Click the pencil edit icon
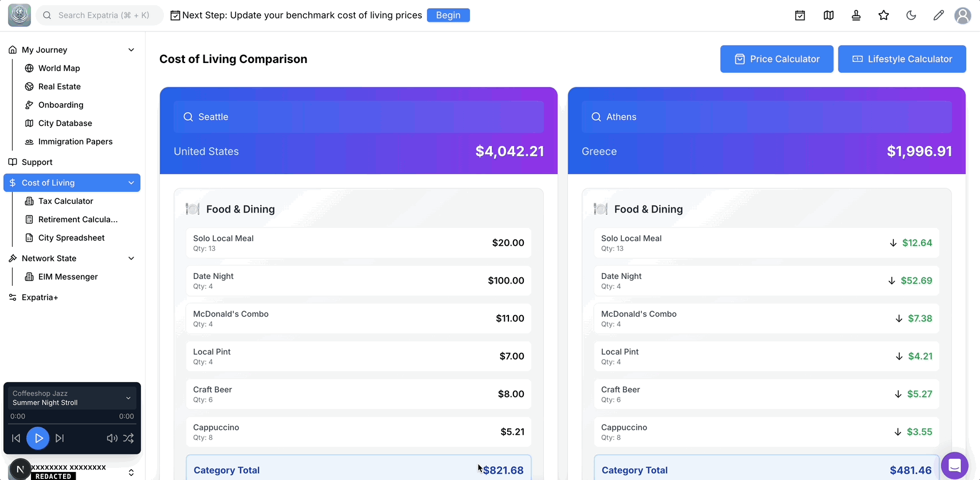This screenshot has height=480, width=980. click(x=939, y=15)
